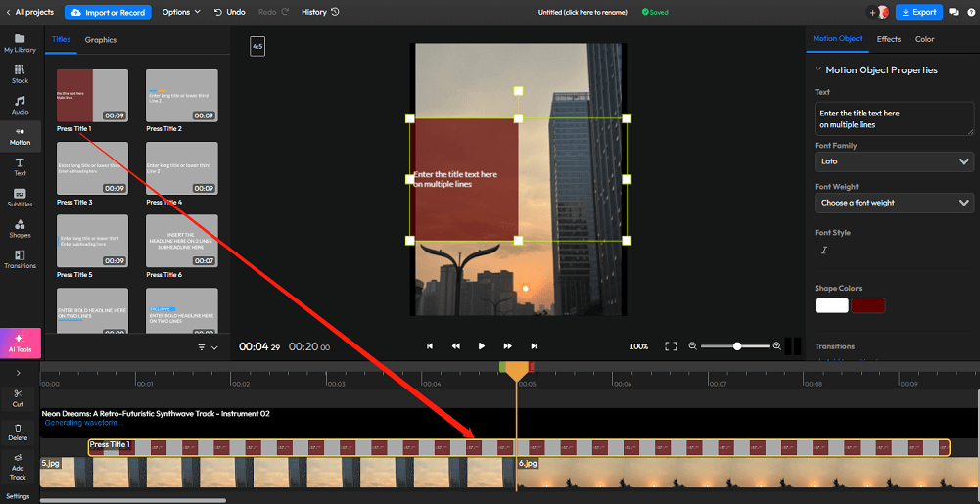Open the Font Weight dropdown
This screenshot has height=504, width=980.
[894, 203]
